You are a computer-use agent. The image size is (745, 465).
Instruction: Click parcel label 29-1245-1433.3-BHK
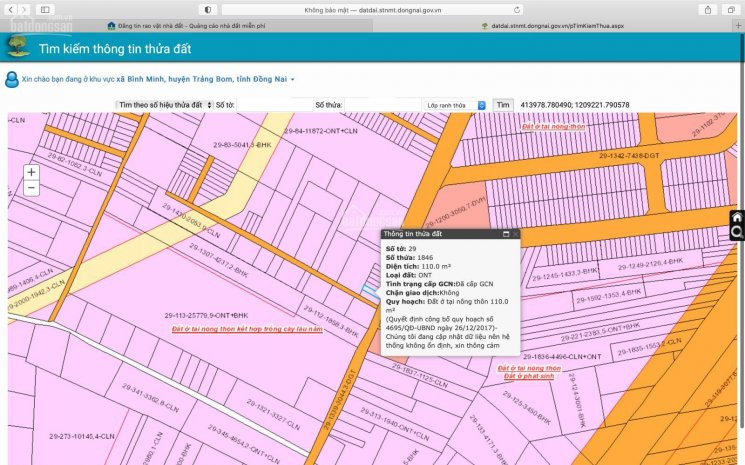coord(565,274)
